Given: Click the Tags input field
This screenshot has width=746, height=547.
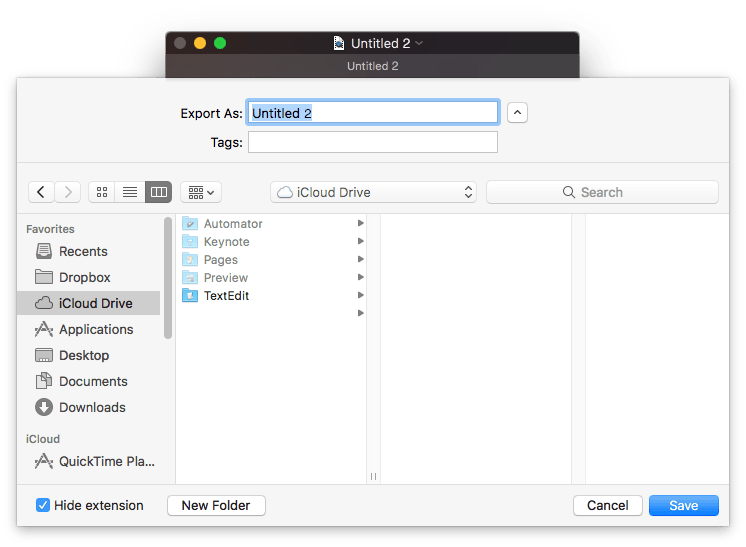Looking at the screenshot, I should (373, 142).
